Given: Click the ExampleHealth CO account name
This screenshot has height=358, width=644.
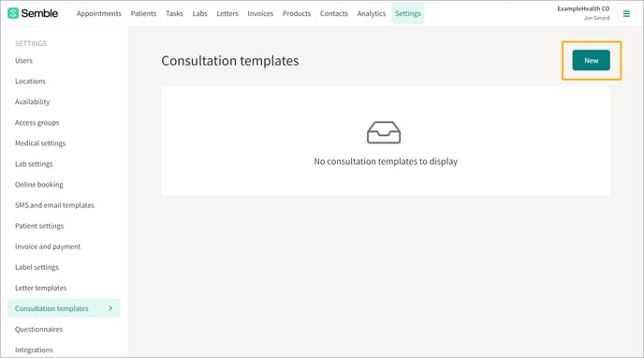Looking at the screenshot, I should coord(583,8).
